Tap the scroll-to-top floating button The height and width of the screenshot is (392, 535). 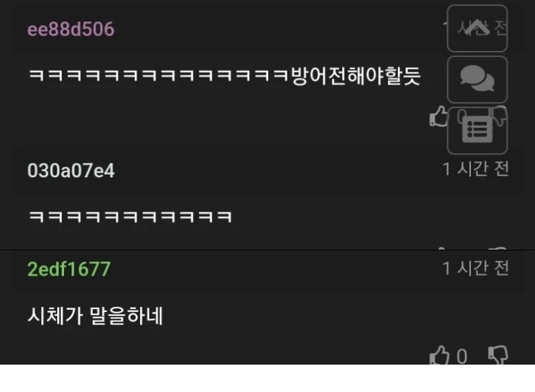[x=477, y=29]
